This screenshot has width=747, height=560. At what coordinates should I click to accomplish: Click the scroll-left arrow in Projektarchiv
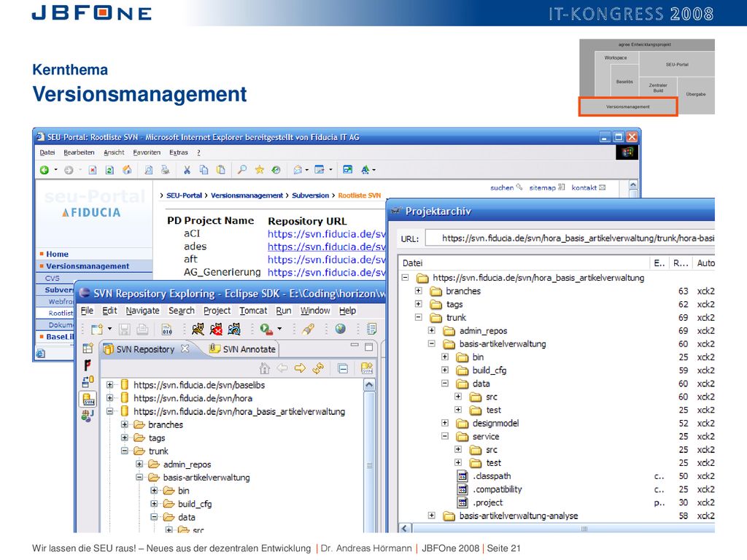pyautogui.click(x=406, y=528)
